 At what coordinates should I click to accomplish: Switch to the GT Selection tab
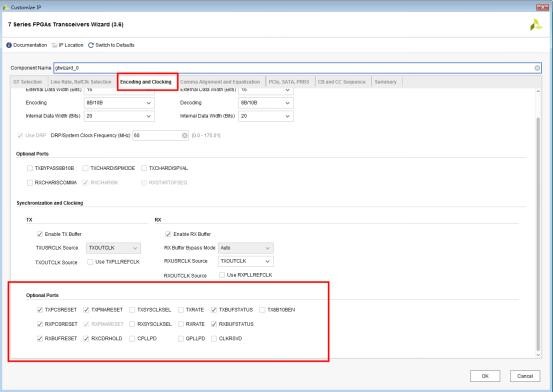(x=28, y=82)
